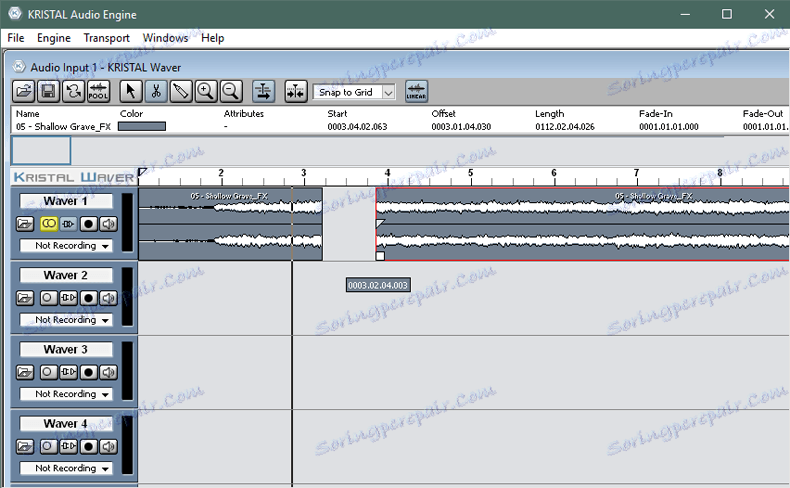This screenshot has width=790, height=488.
Task: Click the Waver 3 track name
Action: point(65,349)
